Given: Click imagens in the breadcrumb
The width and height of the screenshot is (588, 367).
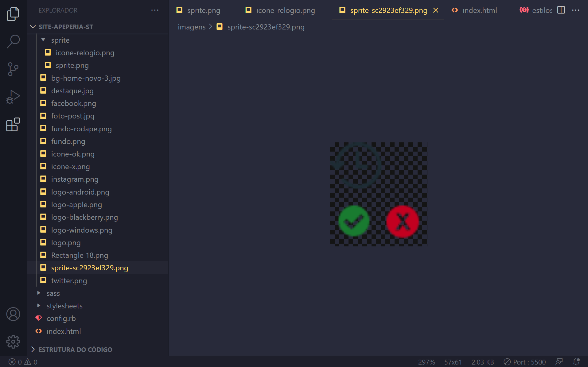Looking at the screenshot, I should (x=192, y=27).
